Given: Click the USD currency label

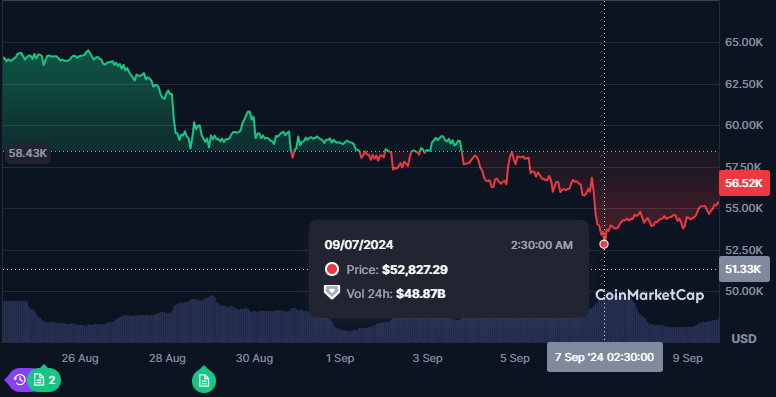Looking at the screenshot, I should pyautogui.click(x=744, y=339).
